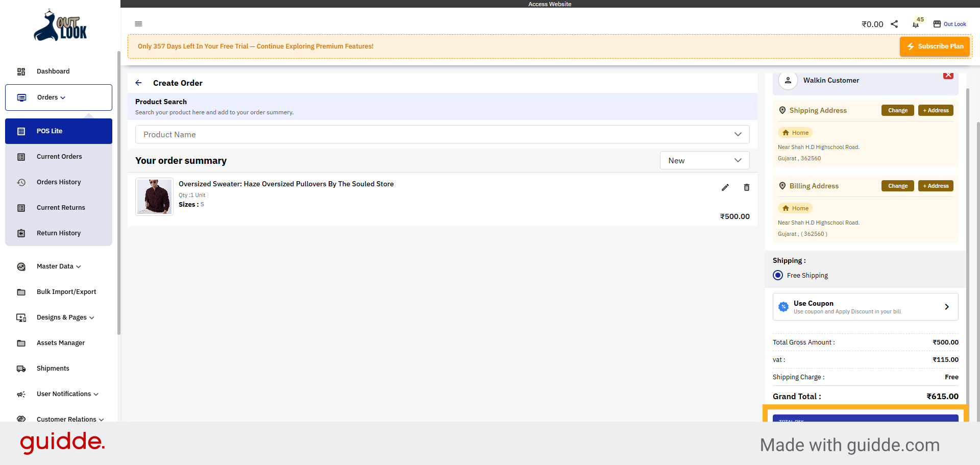Select the Billing Address Home tag

pyautogui.click(x=795, y=208)
